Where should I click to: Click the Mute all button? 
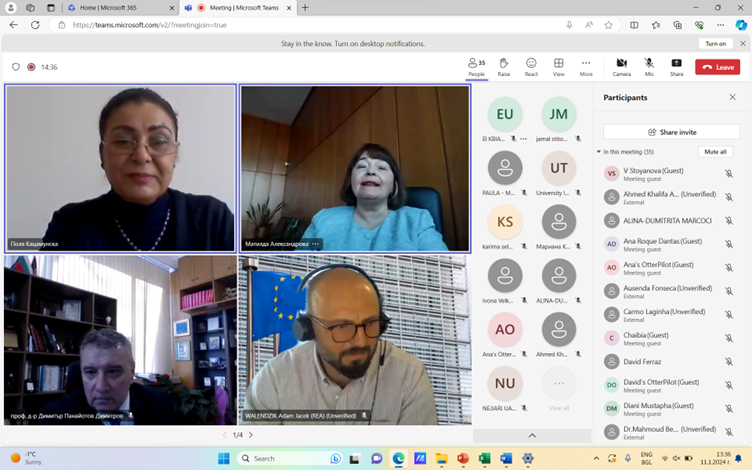[x=715, y=152]
